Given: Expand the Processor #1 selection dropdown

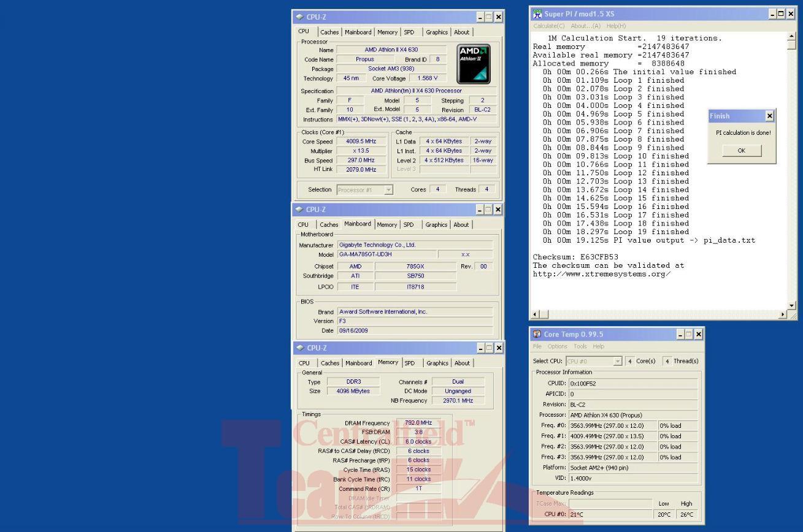Looking at the screenshot, I should click(388, 190).
